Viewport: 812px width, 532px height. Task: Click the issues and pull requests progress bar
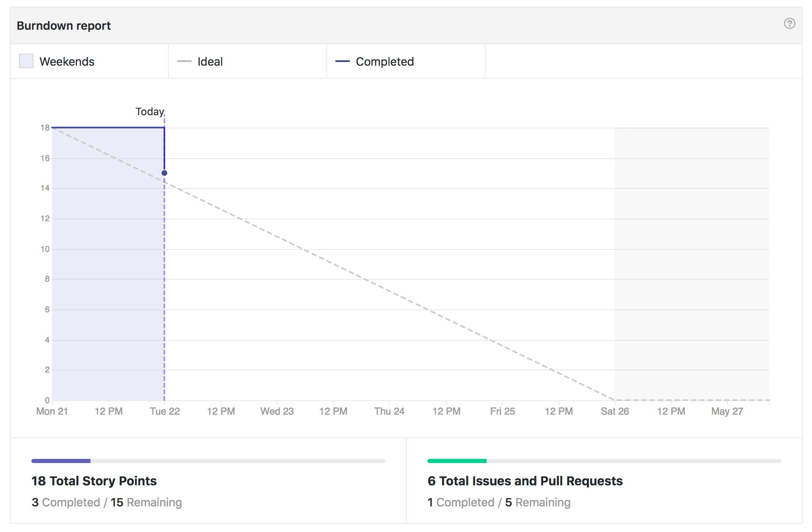(x=604, y=461)
